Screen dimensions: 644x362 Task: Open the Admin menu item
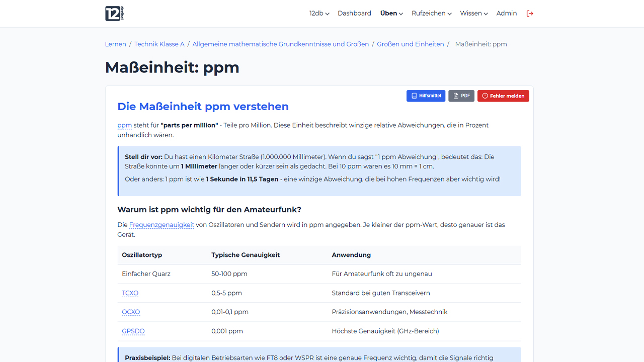point(506,14)
